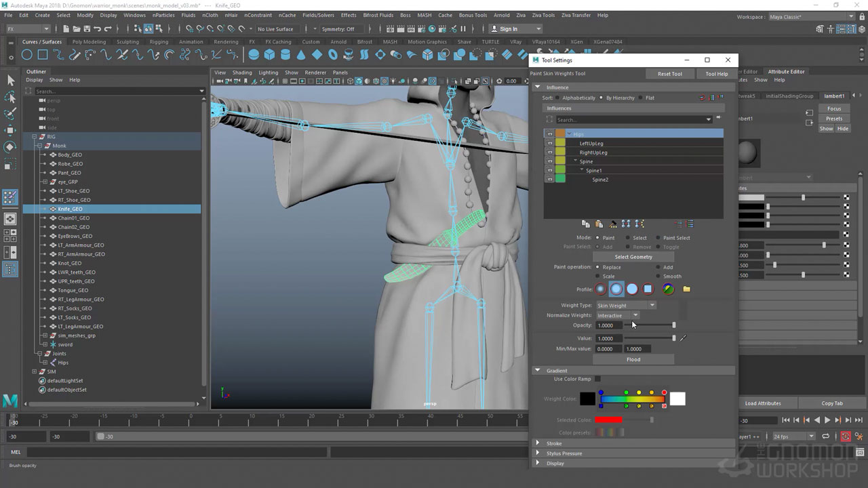Click the play forwards playback button
Screen dimensions: 868x488
pos(827,420)
